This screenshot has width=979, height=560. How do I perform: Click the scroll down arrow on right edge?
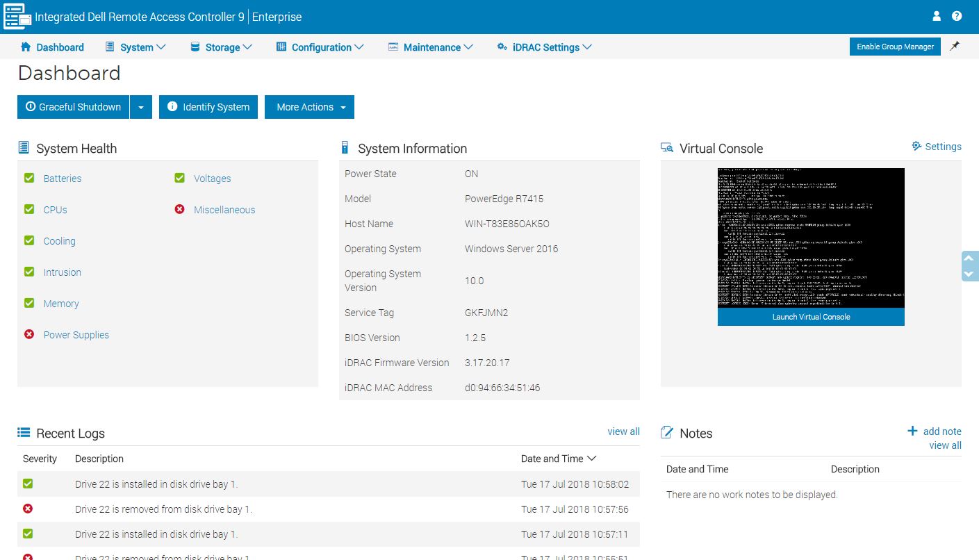tap(970, 274)
